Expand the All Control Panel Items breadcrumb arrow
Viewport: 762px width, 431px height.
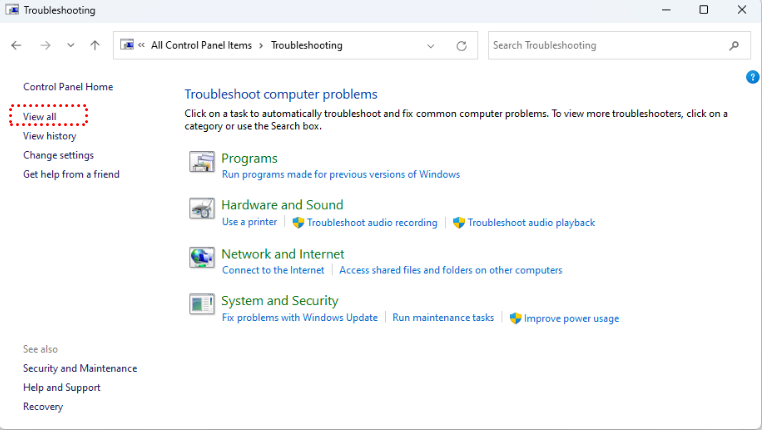[x=261, y=46]
